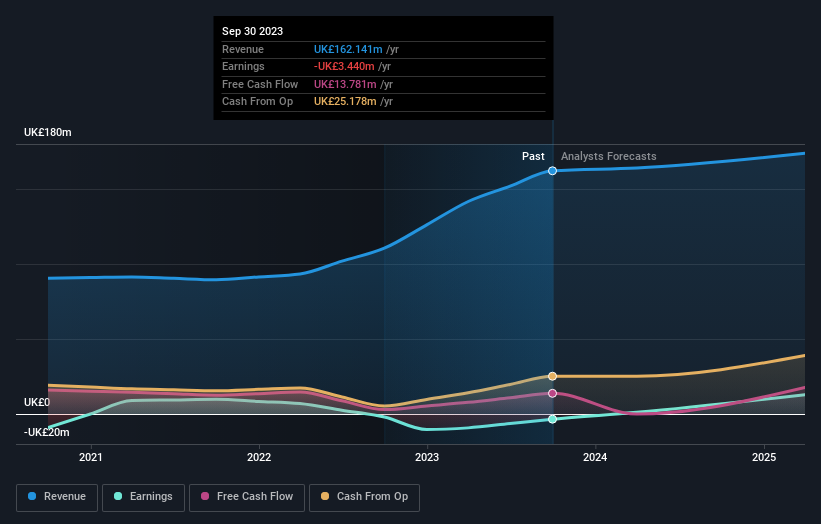Click the -UK£20m y-axis label
The height and width of the screenshot is (524, 821).
(47, 432)
